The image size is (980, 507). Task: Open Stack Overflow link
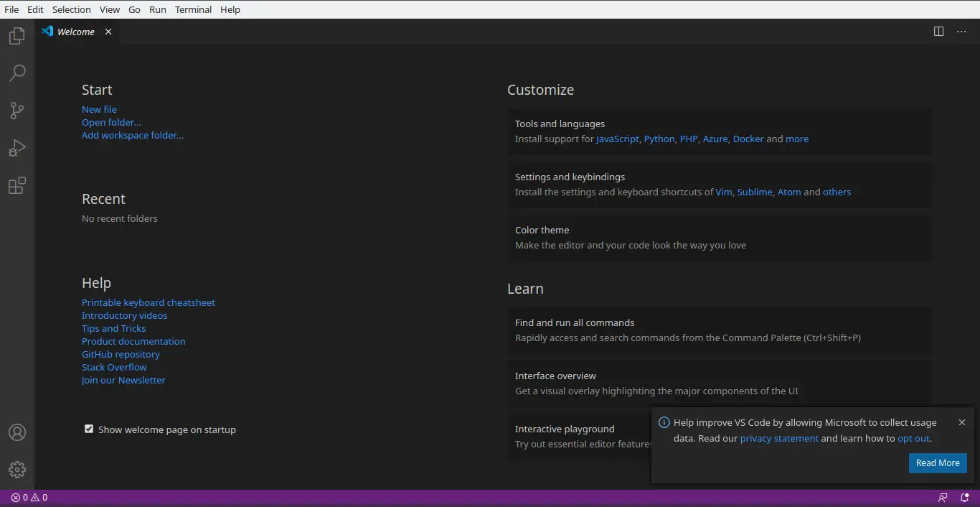pyautogui.click(x=114, y=367)
